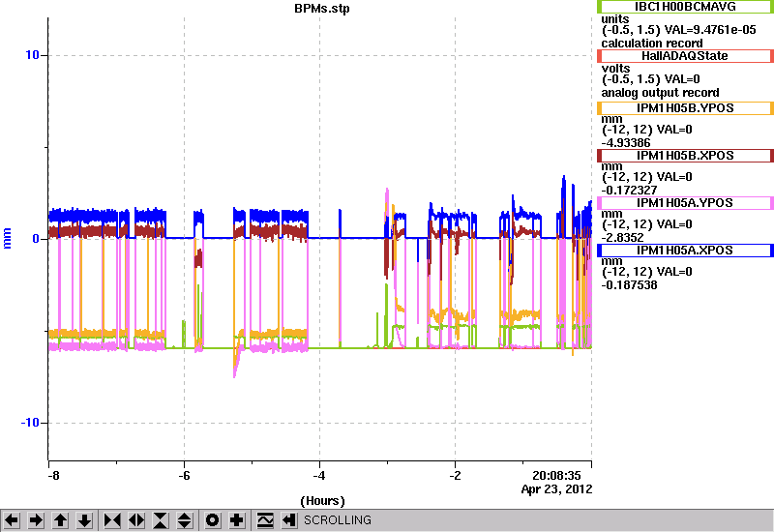774x532 pixels.
Task: Click the -8 tick on time axis
Action: click(x=53, y=476)
